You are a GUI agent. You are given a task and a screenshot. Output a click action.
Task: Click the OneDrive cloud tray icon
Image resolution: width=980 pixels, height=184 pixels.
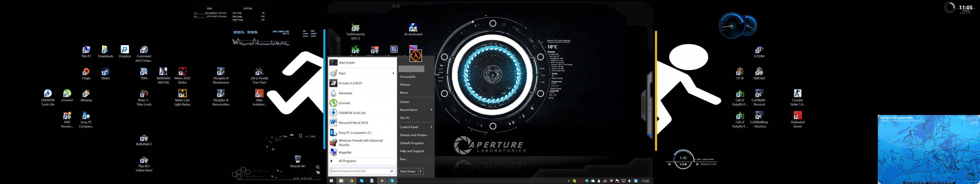(x=593, y=181)
